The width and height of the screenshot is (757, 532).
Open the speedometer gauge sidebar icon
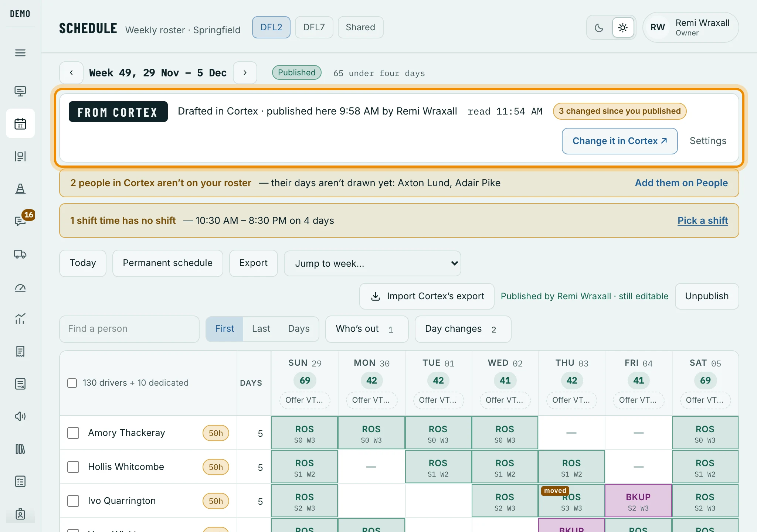point(20,288)
